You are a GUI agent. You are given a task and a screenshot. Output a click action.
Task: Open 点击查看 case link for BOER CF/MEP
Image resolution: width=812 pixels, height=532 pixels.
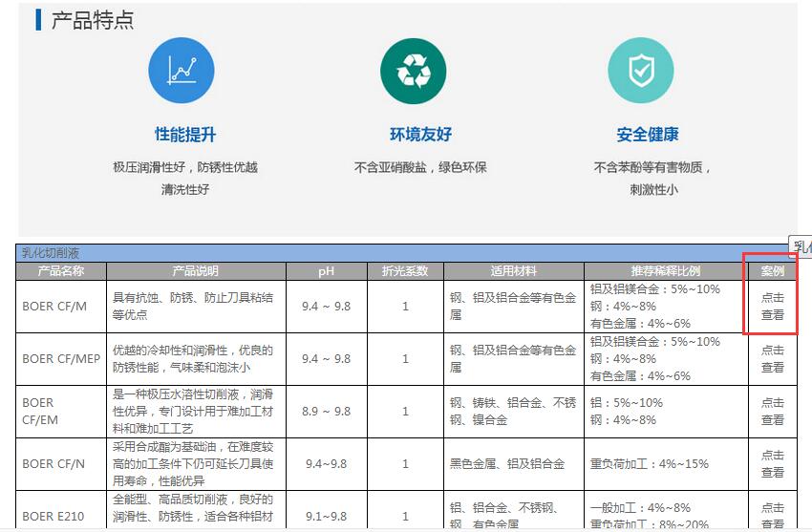point(772,358)
